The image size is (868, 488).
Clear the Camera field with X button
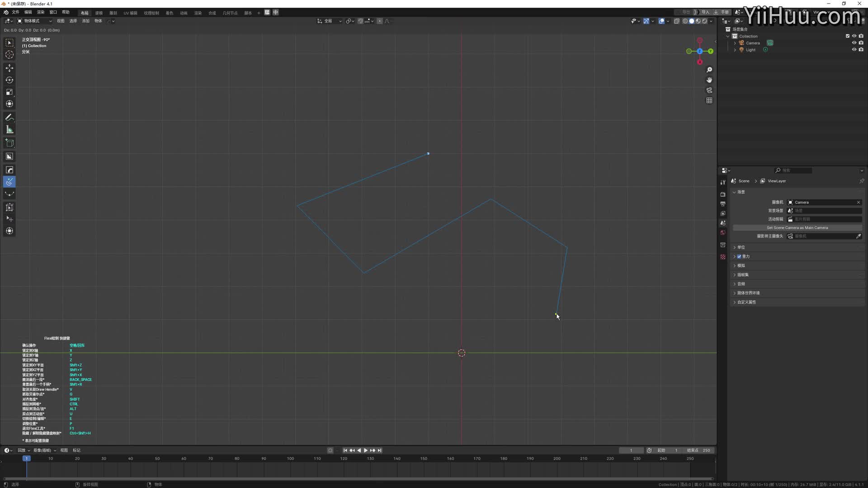[x=859, y=202]
